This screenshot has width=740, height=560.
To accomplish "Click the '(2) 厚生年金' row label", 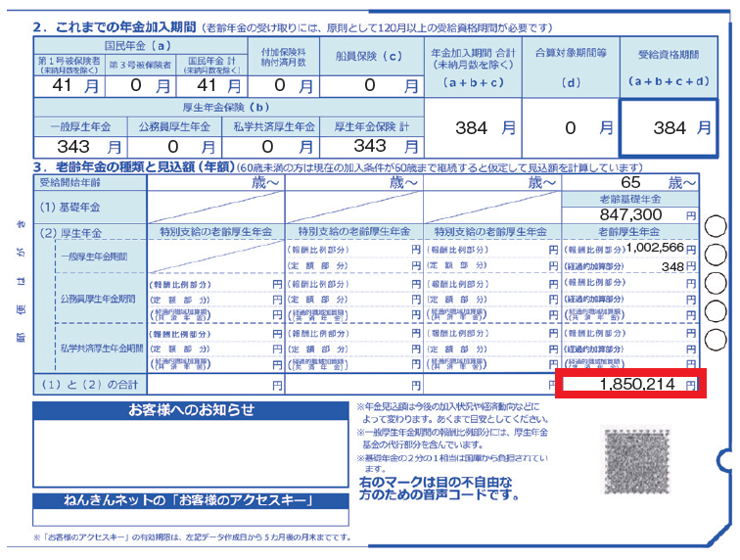I will [x=70, y=233].
